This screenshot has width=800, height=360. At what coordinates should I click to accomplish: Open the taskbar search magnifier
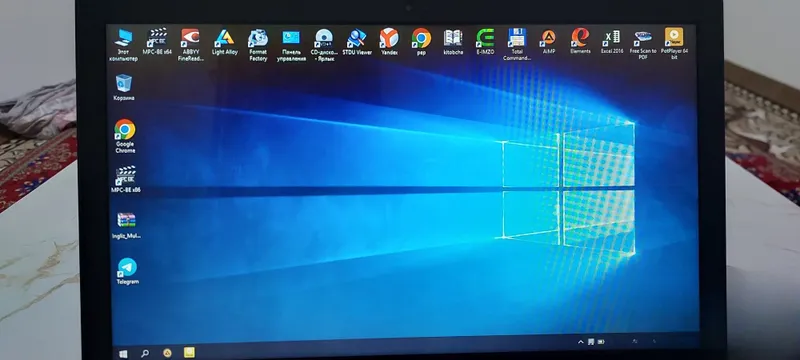[x=145, y=353]
